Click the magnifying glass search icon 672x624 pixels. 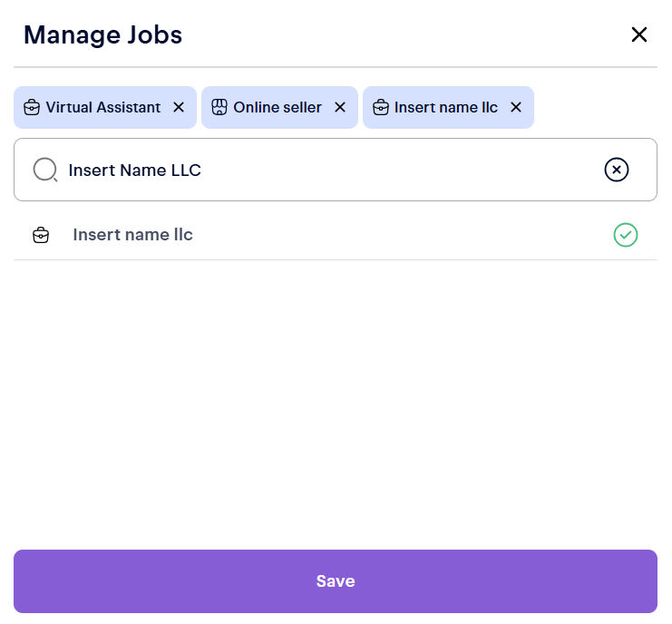45,170
